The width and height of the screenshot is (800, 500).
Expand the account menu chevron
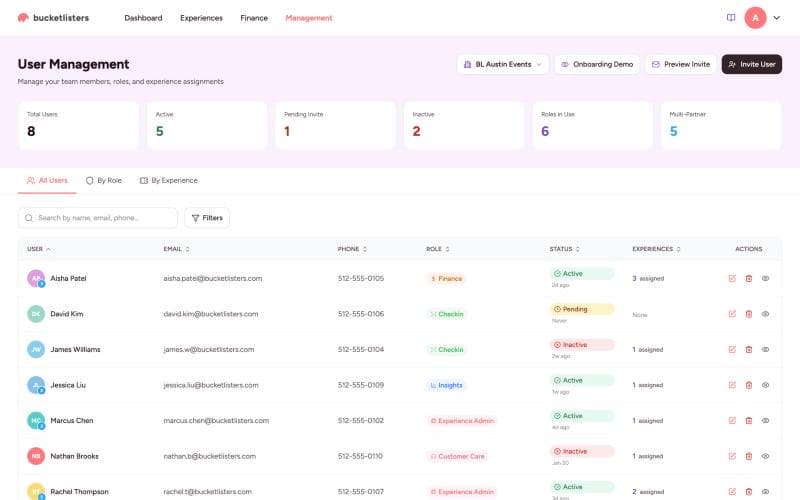[x=777, y=18]
